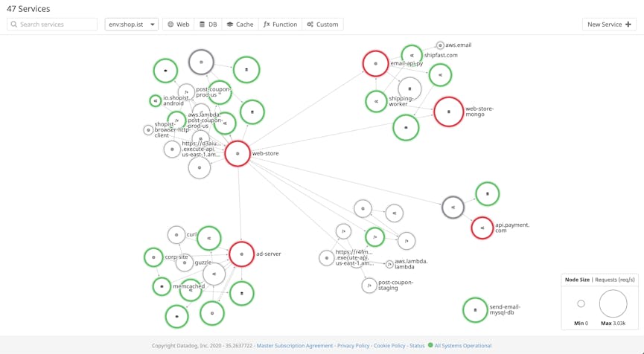Screen dimensions: 644x354
Task: Select the ad-server service node
Action: (241, 254)
